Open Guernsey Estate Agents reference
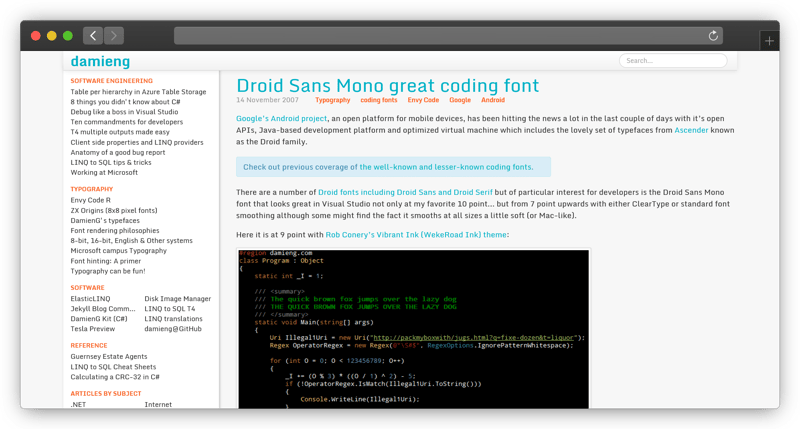Viewport: 800px width, 429px height. (x=109, y=357)
